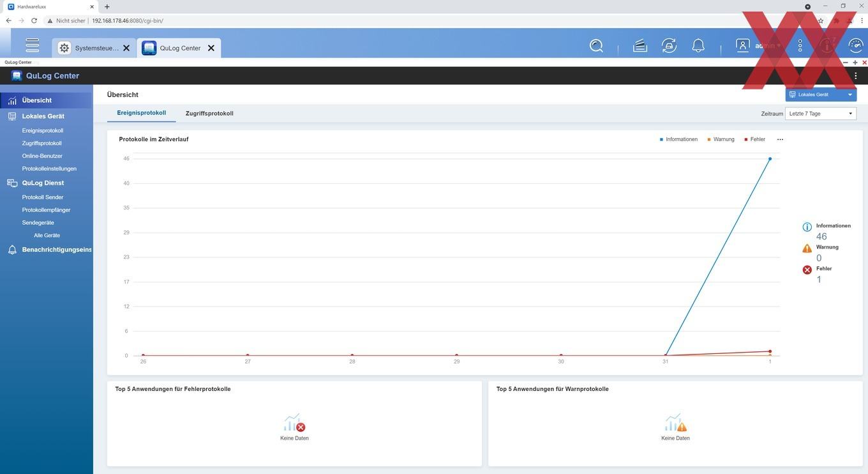Image resolution: width=868 pixels, height=474 pixels.
Task: Click the Übersicht chart icon in sidebar
Action: click(12, 100)
